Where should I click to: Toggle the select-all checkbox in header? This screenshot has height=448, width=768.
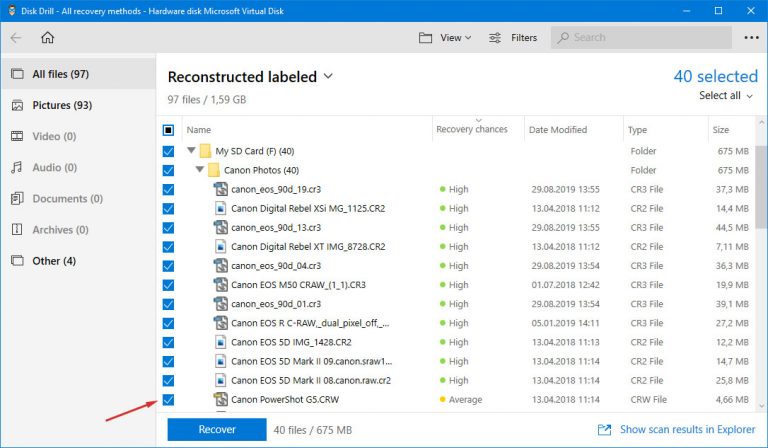168,130
